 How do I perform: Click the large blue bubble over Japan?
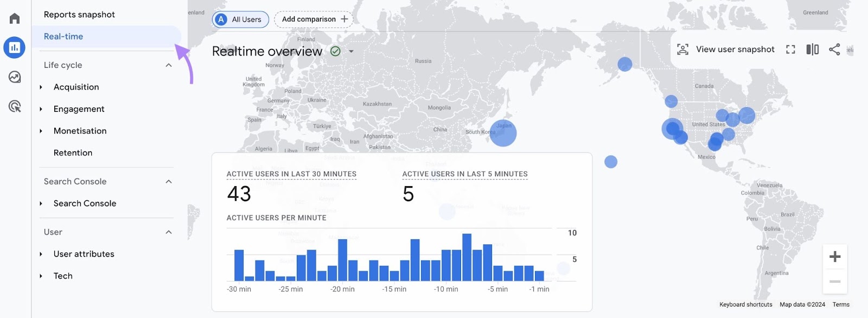[503, 133]
